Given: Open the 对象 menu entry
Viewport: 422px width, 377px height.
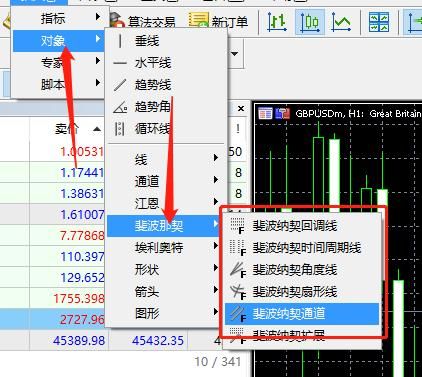Looking at the screenshot, I should coord(59,41).
